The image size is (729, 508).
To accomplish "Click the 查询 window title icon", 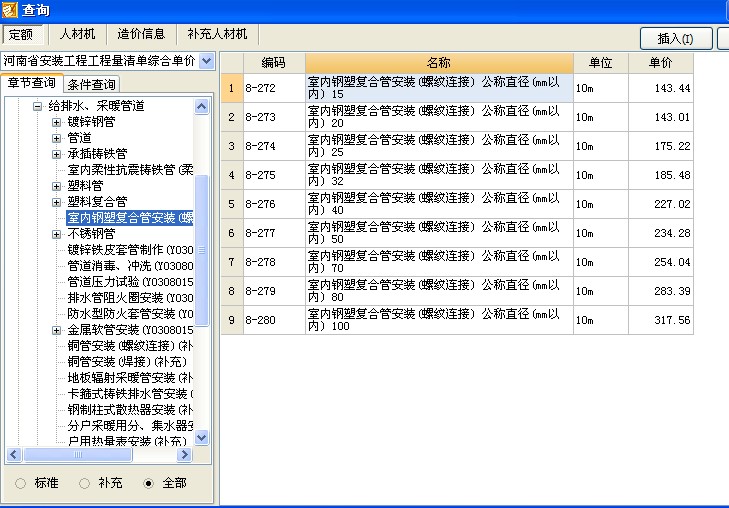I will point(9,10).
